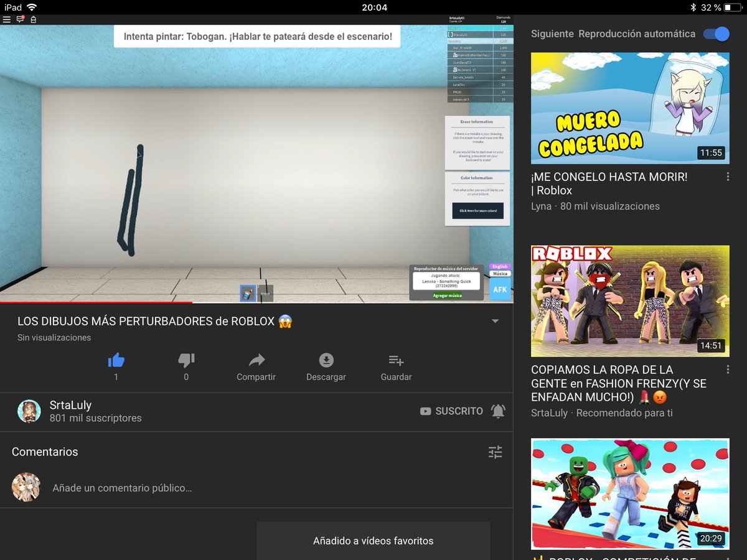747x560 pixels.
Task: Click 'SrtaLuly · Recomendado para ti' text
Action: point(602,413)
